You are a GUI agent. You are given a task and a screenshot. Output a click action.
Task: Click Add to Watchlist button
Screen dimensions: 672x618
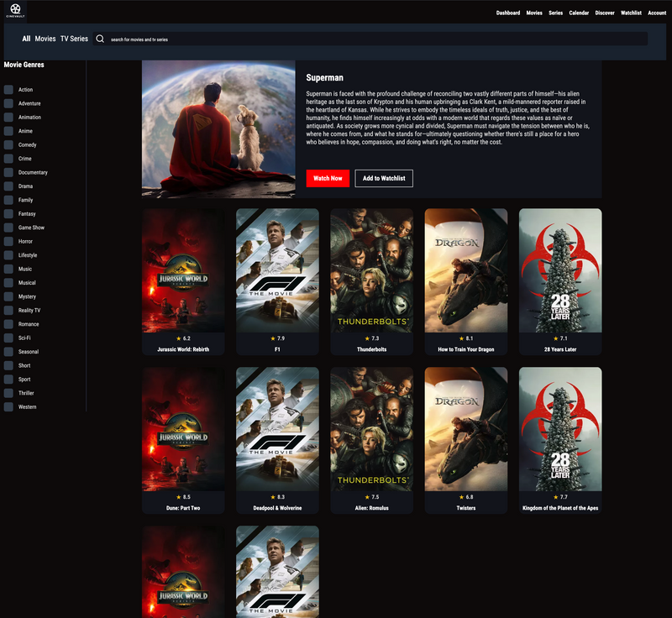pyautogui.click(x=384, y=178)
